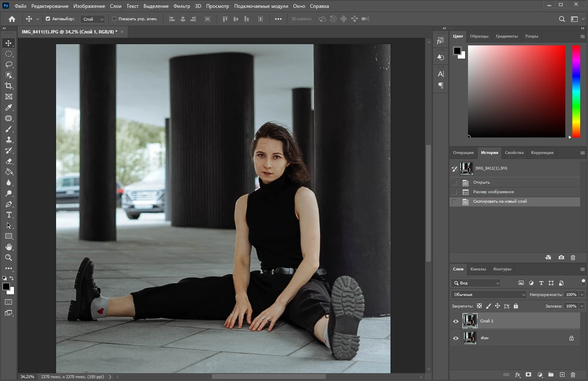588x381 pixels.
Task: Delete layer trash icon in Layers panel
Action: coord(573,374)
